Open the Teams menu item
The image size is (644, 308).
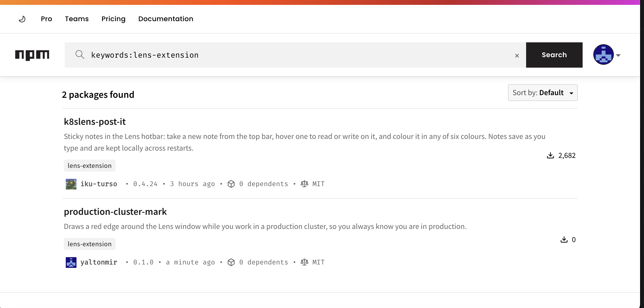click(x=77, y=19)
